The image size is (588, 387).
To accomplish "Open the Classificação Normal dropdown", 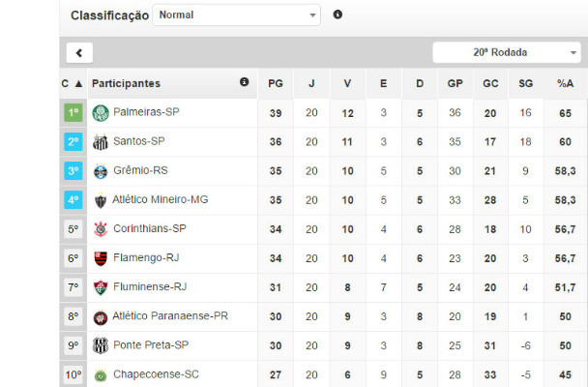I will click(236, 15).
